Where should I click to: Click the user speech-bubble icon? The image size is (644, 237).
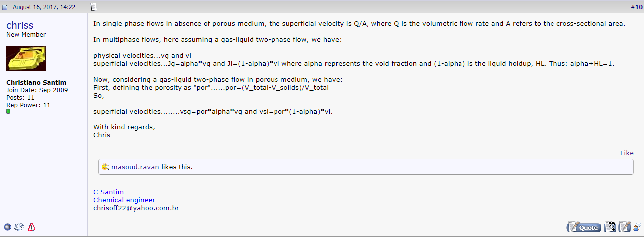637,227
